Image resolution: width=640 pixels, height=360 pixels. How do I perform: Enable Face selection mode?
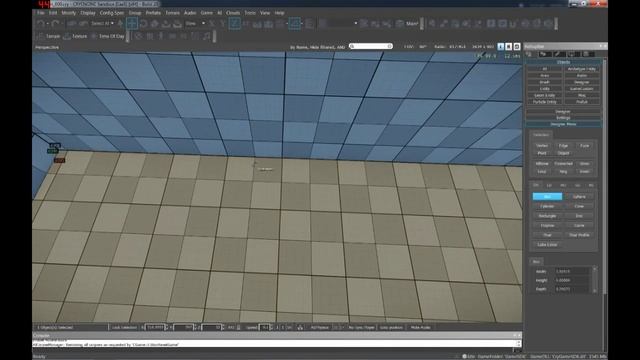(584, 146)
